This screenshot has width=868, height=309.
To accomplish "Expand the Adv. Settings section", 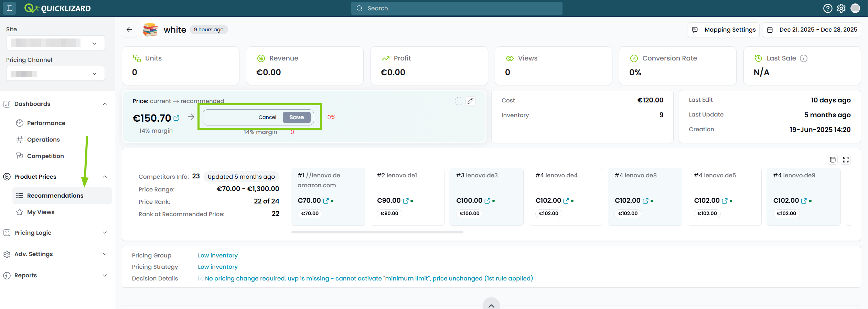I will 105,254.
